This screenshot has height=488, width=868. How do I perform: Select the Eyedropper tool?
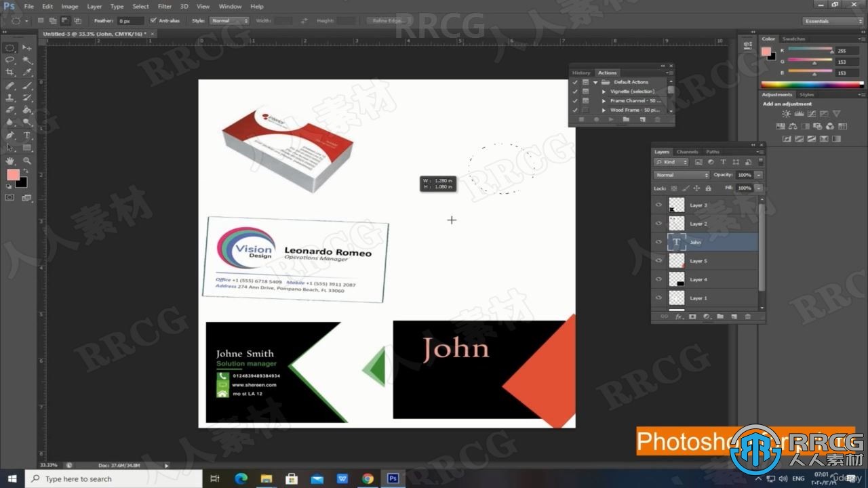tap(27, 73)
